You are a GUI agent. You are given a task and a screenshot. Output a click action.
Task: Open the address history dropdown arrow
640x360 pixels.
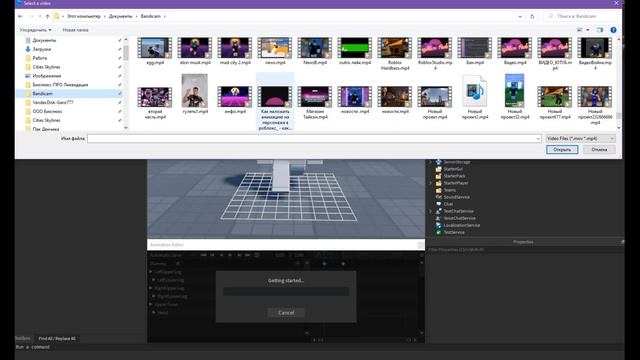pyautogui.click(x=520, y=17)
